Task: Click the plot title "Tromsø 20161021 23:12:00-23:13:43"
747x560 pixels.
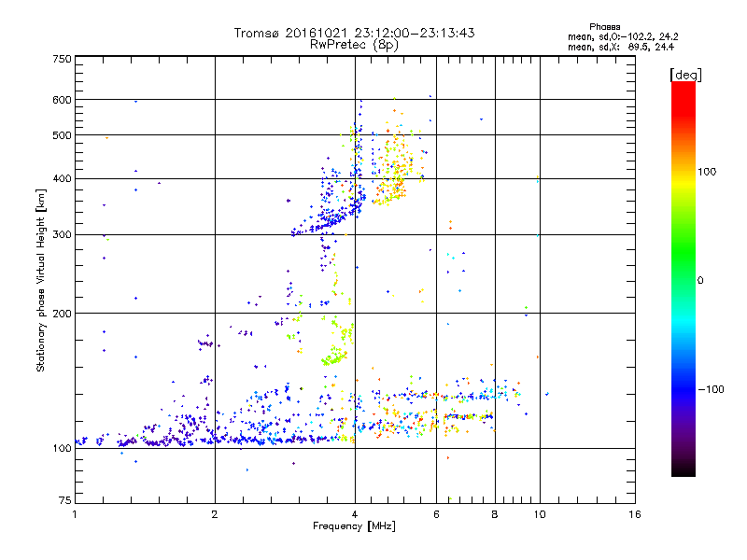Action: point(354,33)
